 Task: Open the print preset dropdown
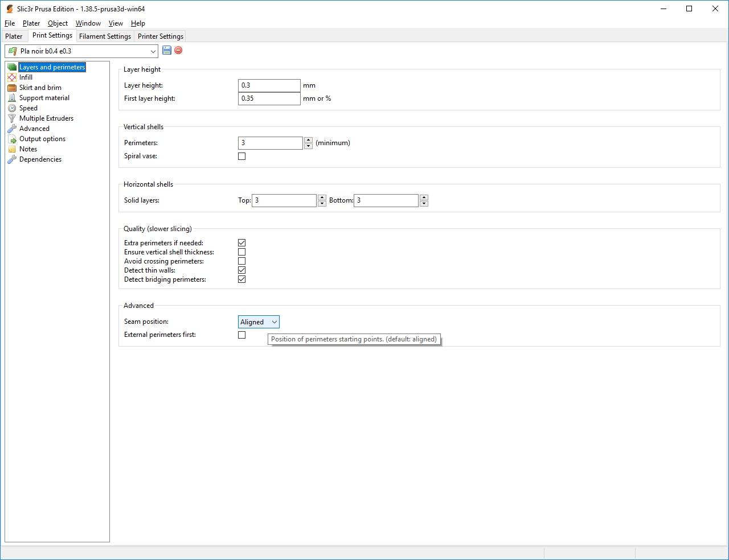pos(81,51)
